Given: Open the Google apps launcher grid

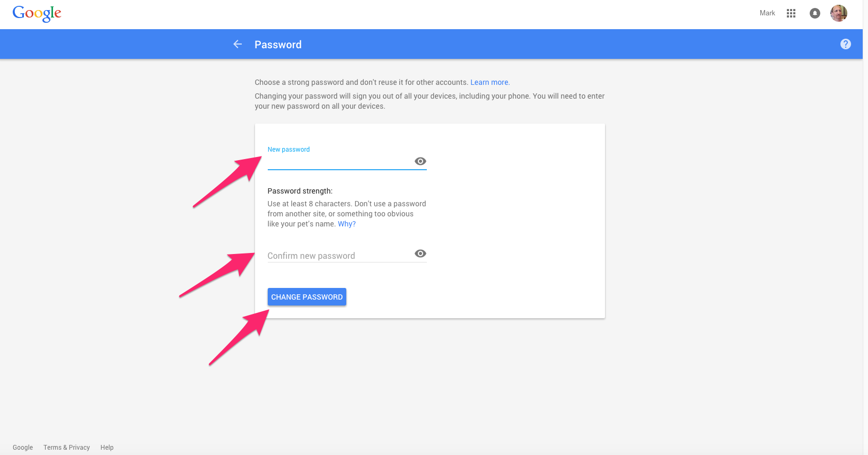Looking at the screenshot, I should [x=791, y=13].
